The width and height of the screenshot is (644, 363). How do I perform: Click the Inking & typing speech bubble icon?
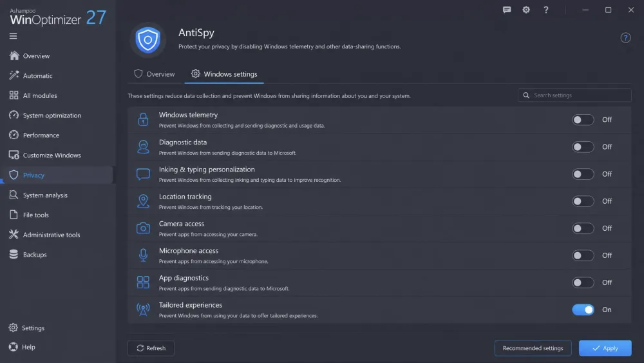click(143, 174)
